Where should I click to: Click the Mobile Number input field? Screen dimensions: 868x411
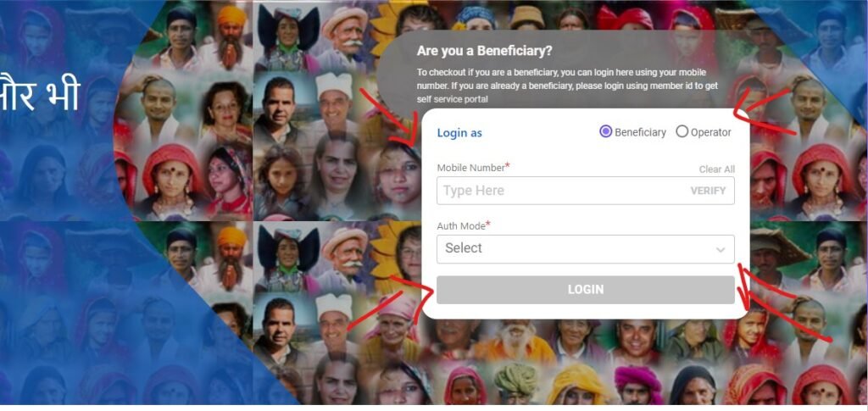pyautogui.click(x=585, y=191)
